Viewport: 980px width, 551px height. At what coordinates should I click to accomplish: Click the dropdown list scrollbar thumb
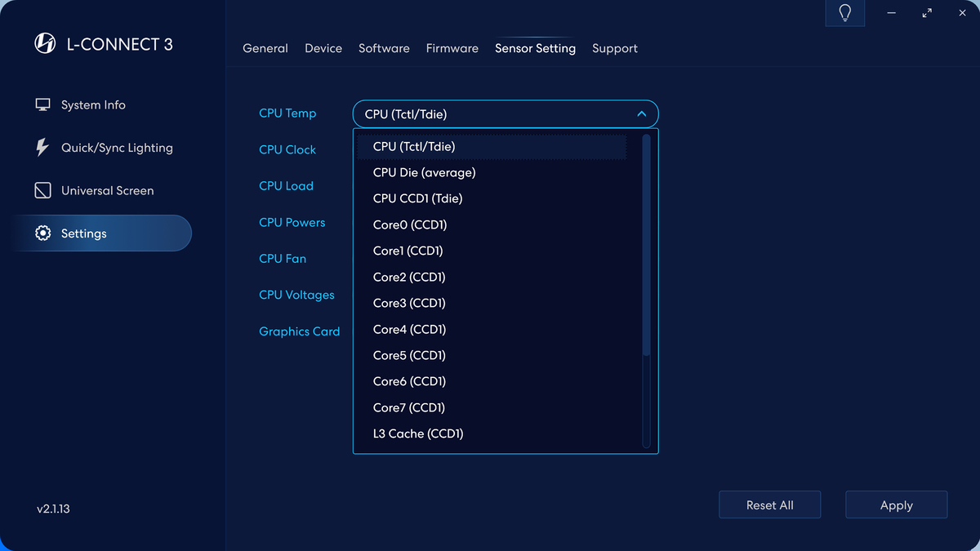pyautogui.click(x=646, y=245)
